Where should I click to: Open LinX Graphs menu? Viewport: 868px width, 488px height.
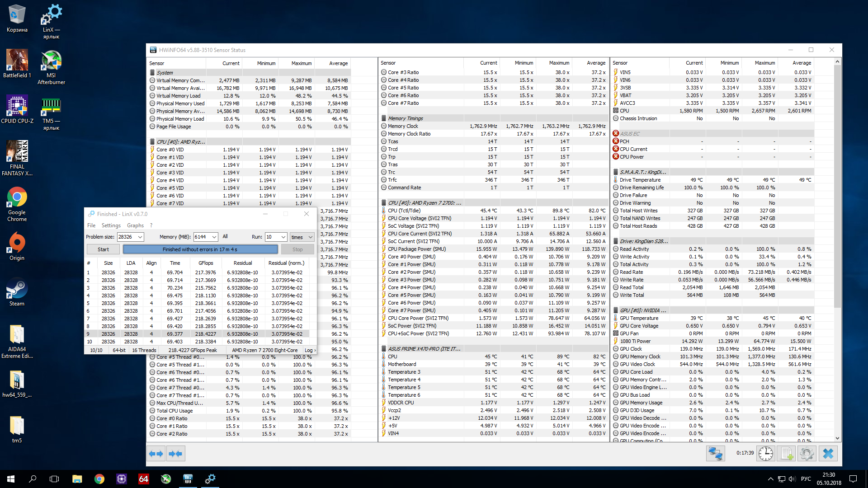tap(135, 225)
